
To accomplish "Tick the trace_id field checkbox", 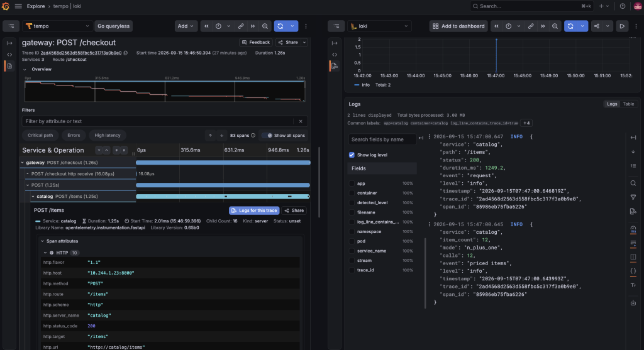I will coord(352,270).
